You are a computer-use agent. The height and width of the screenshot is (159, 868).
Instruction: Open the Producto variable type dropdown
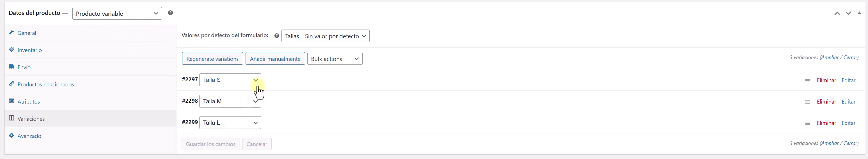click(x=117, y=14)
